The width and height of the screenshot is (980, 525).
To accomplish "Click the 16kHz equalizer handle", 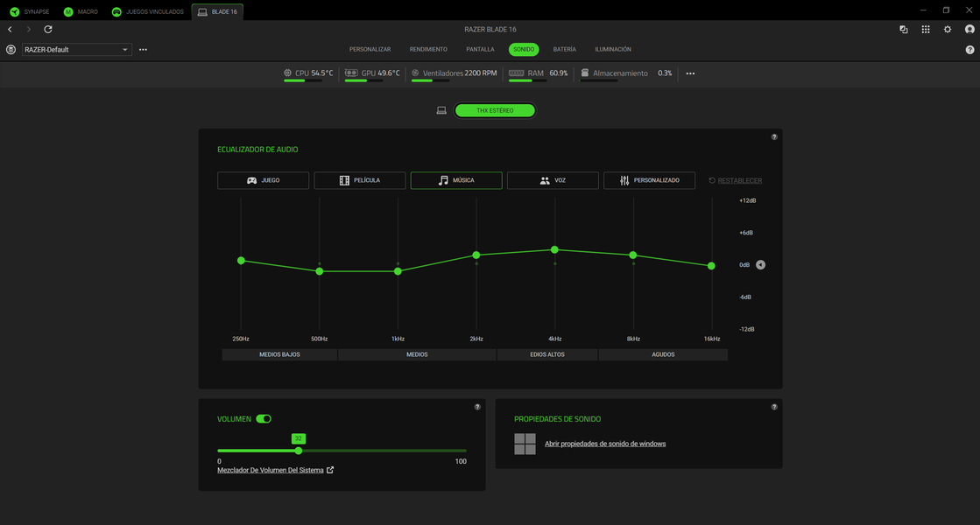I will [x=711, y=266].
